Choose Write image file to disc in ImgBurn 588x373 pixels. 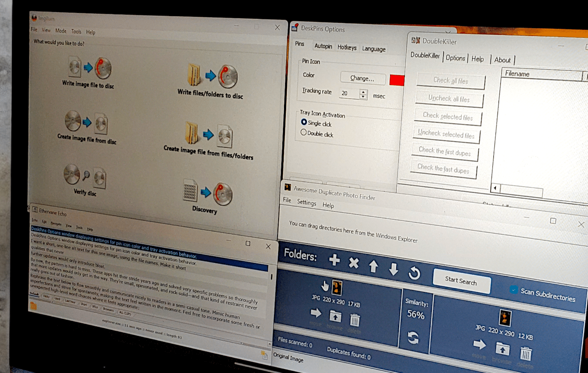(88, 73)
